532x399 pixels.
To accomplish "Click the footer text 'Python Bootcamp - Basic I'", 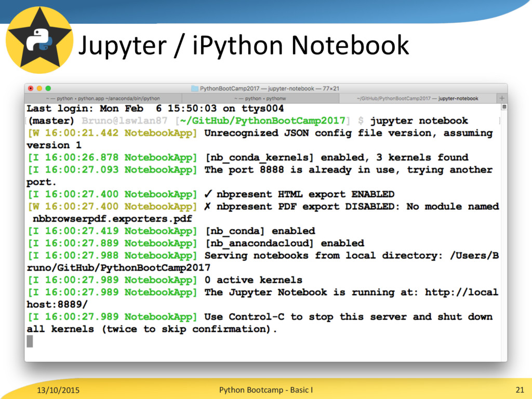I will tap(266, 390).
